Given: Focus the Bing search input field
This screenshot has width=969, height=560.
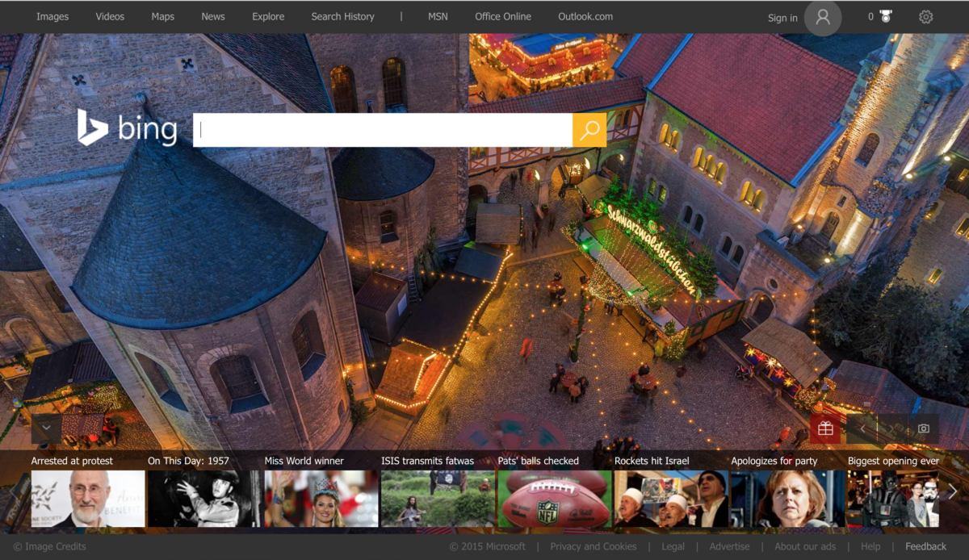Looking at the screenshot, I should pyautogui.click(x=383, y=130).
